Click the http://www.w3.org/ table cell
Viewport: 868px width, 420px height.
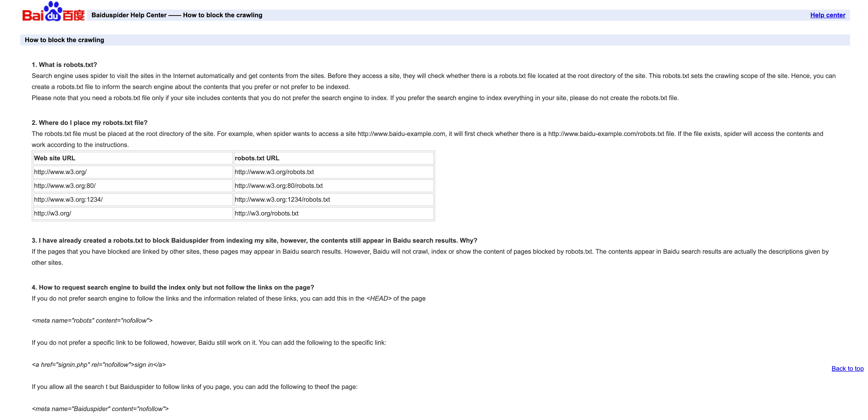60,172
